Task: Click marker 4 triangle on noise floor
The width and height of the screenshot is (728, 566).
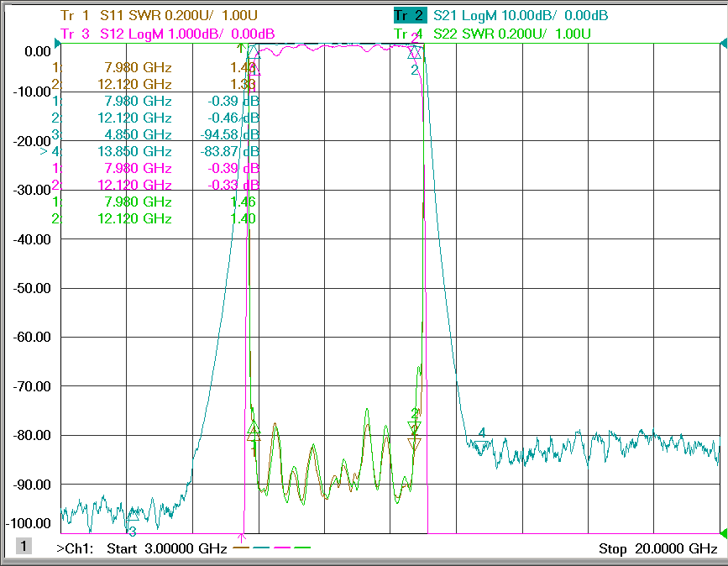Action: tap(482, 446)
